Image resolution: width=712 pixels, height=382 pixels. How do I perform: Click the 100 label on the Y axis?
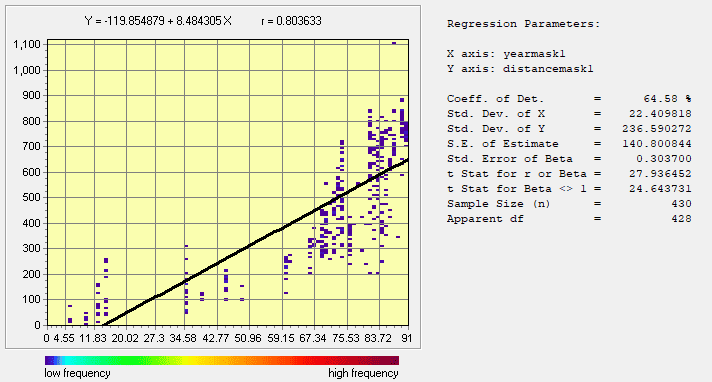[x=32, y=300]
